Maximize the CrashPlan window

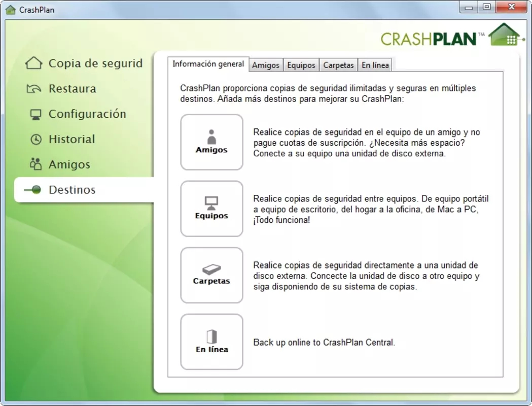pyautogui.click(x=487, y=7)
